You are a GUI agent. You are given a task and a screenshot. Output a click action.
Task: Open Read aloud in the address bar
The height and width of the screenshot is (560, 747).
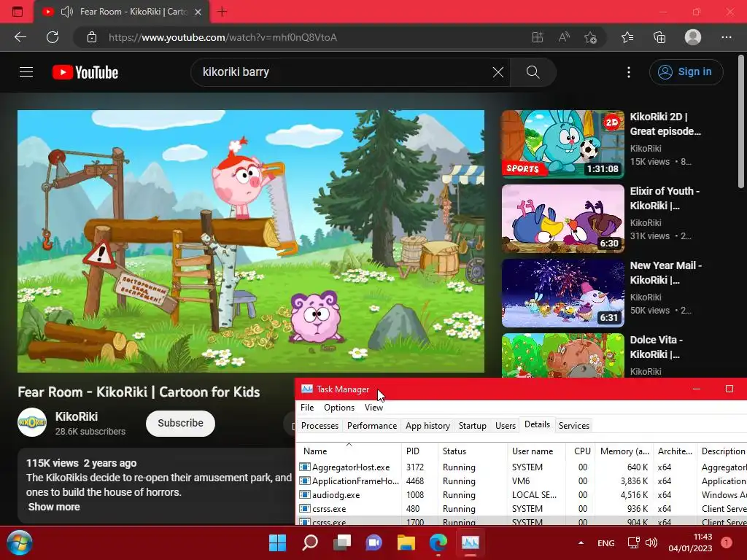pos(564,37)
